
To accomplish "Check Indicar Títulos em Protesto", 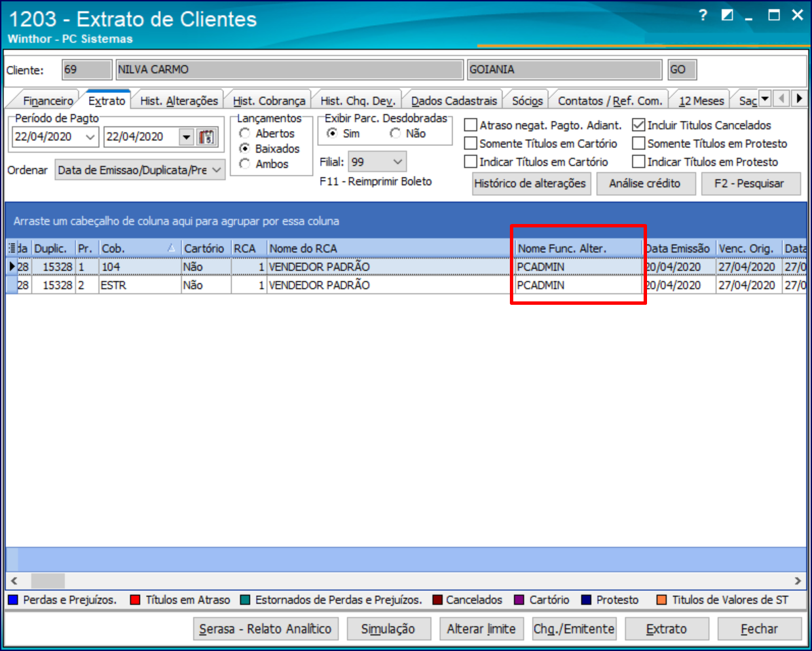I will [638, 162].
